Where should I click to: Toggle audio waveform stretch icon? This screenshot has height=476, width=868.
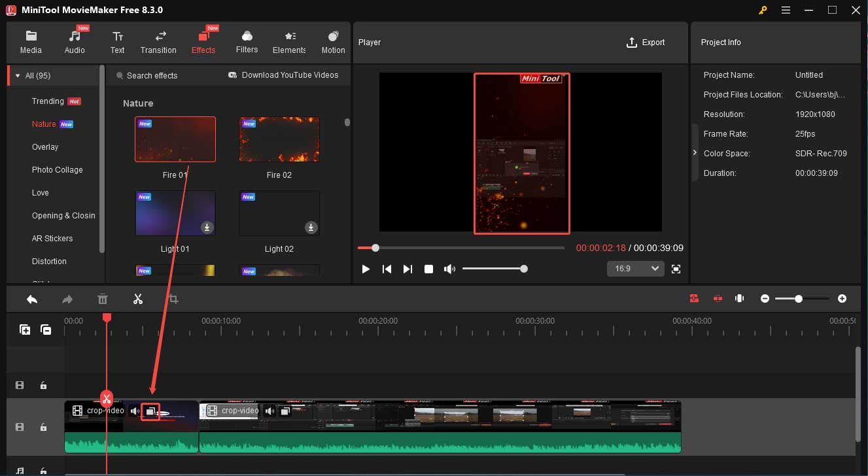[740, 299]
